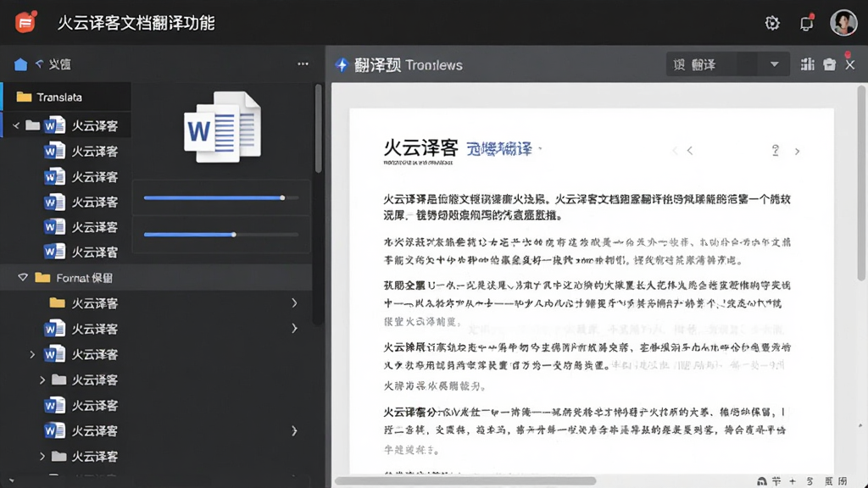The image size is (868, 488).
Task: Click the 火云译客文档翻译功能 window title
Action: 136,23
